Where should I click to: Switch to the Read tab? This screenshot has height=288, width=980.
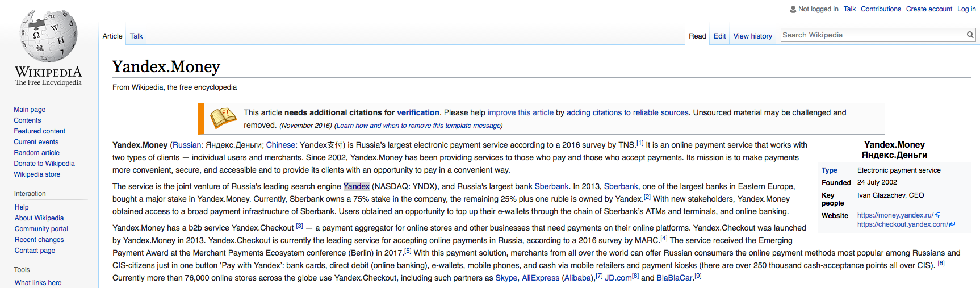coord(697,36)
